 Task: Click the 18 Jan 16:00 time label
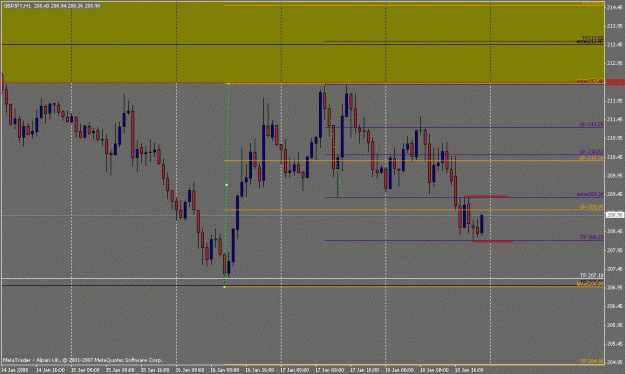469,370
